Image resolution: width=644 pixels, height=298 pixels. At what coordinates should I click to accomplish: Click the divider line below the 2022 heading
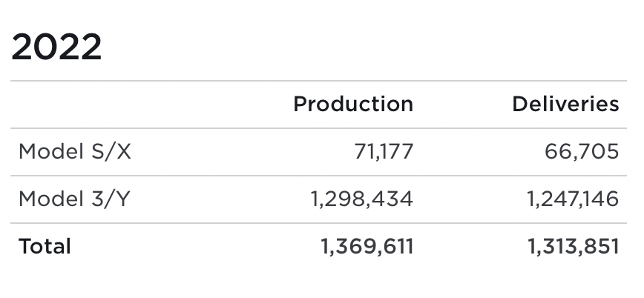[x=319, y=81]
